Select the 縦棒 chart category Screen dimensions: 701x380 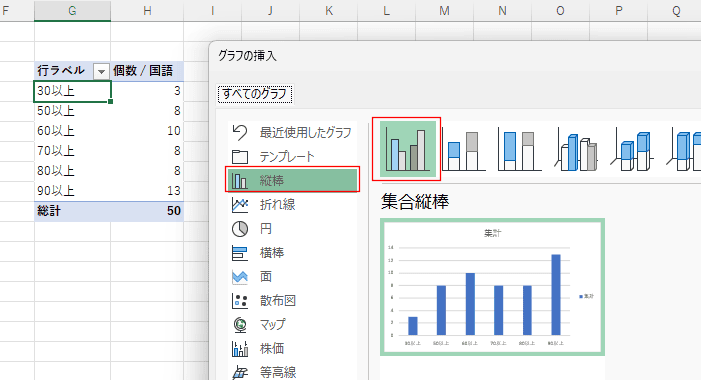[292, 181]
